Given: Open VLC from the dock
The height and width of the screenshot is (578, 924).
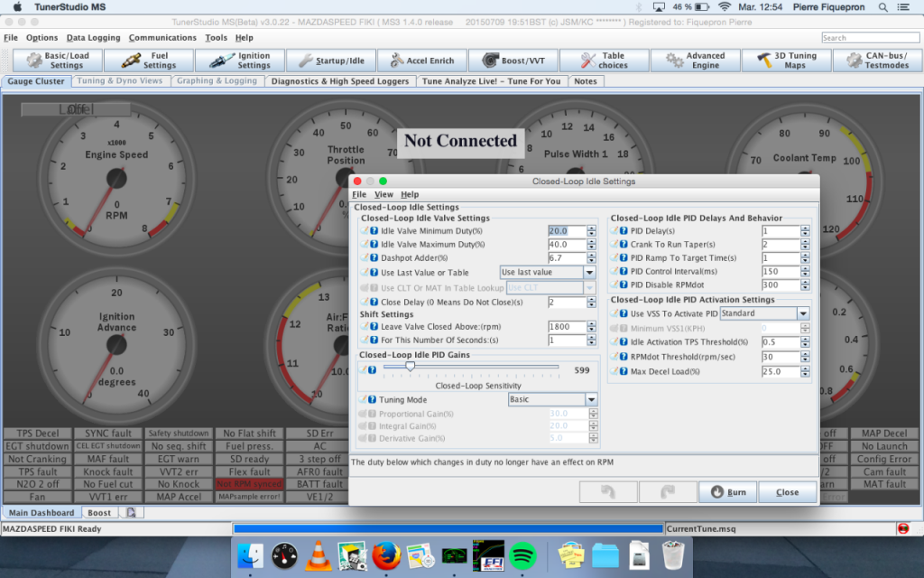Looking at the screenshot, I should click(x=319, y=555).
